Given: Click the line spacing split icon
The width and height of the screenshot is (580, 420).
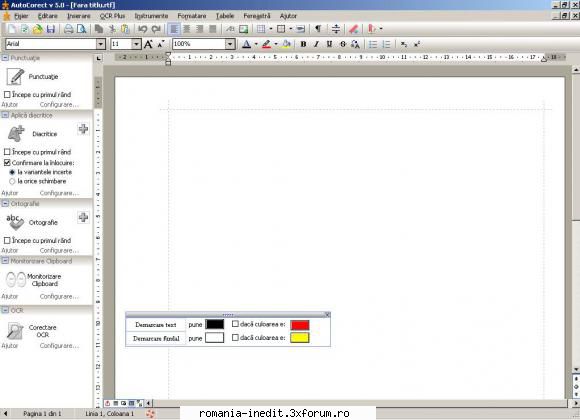Looking at the screenshot, I should (x=336, y=29).
